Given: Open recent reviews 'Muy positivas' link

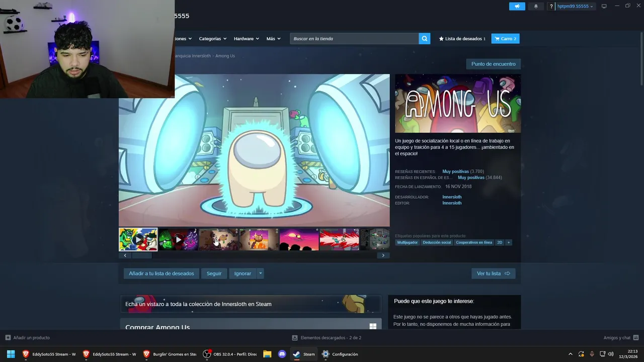Looking at the screenshot, I should point(455,171).
